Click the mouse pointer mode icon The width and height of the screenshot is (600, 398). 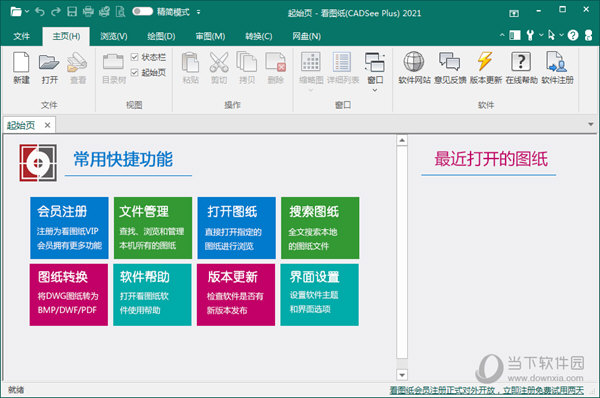point(551,36)
